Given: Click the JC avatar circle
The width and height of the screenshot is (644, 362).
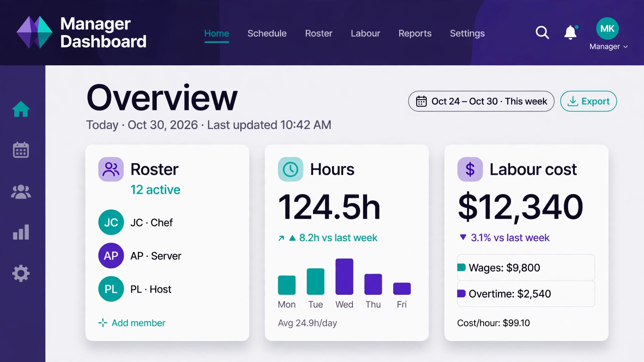Looking at the screenshot, I should coord(111,222).
